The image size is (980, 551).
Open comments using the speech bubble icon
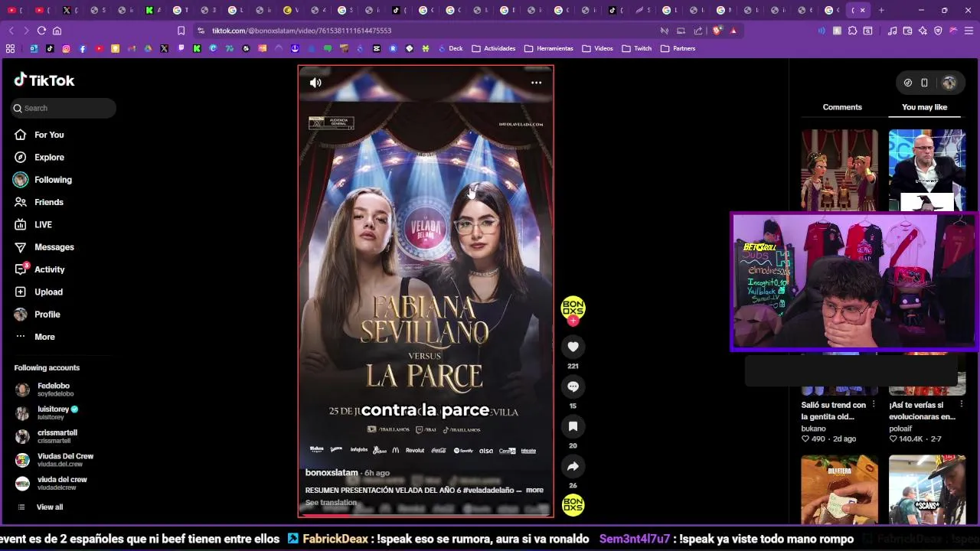(x=573, y=386)
